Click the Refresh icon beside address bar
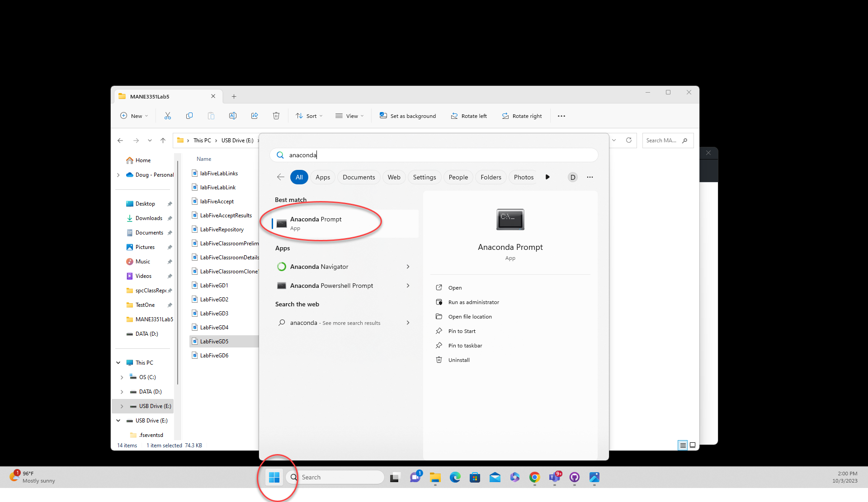This screenshot has height=502, width=868. [628, 141]
